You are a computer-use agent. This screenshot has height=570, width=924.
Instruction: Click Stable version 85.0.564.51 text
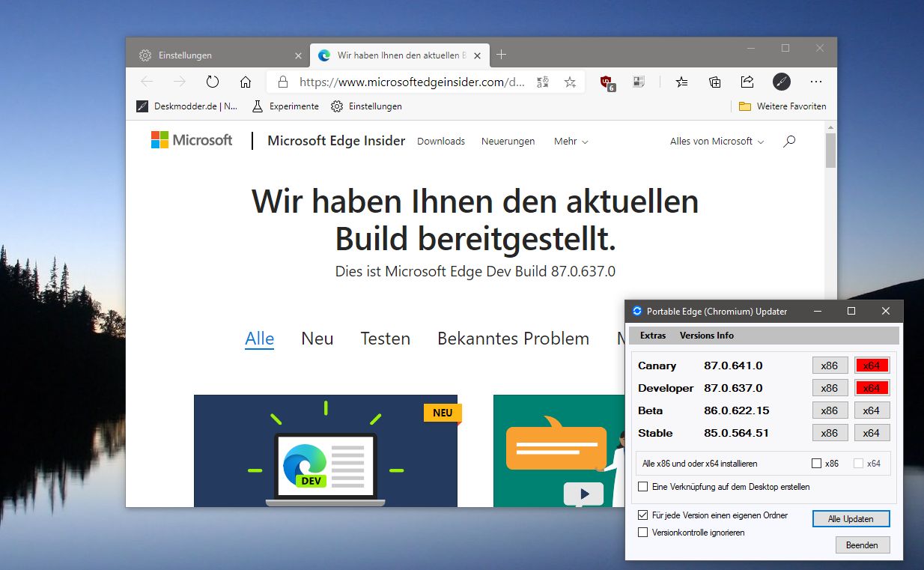736,433
